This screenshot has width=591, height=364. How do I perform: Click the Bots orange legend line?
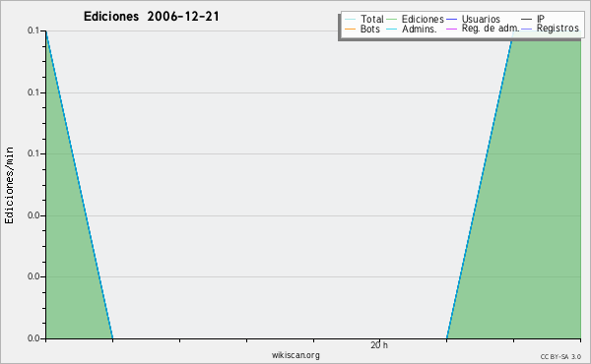pyautogui.click(x=350, y=29)
